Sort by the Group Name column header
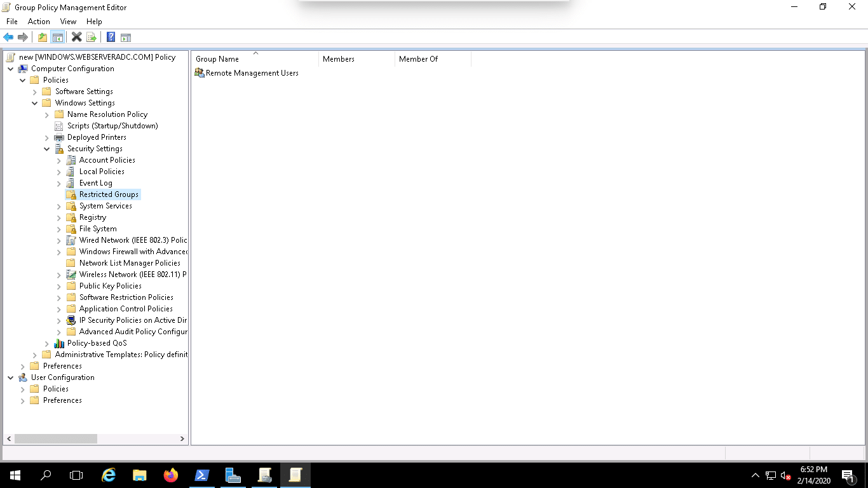 (x=255, y=59)
